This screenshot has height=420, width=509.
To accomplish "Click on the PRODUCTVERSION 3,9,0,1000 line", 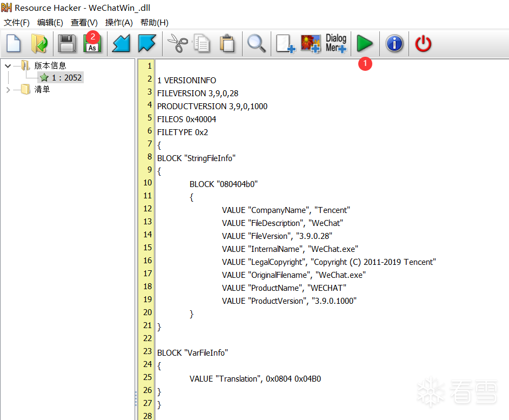I will click(212, 106).
